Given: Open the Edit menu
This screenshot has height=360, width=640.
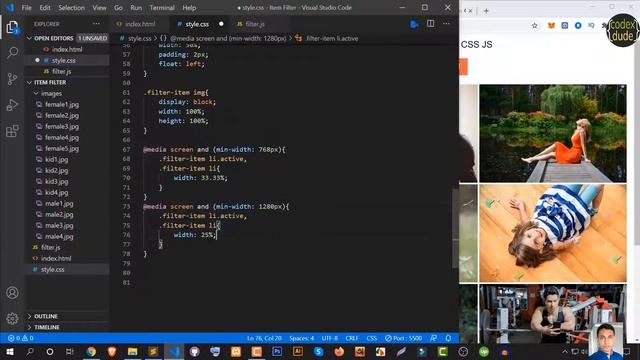Looking at the screenshot, I should [45, 7].
